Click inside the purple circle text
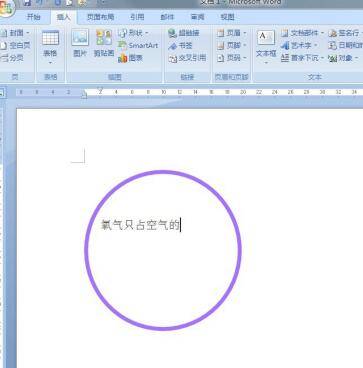The height and width of the screenshot is (368, 363). (x=140, y=225)
